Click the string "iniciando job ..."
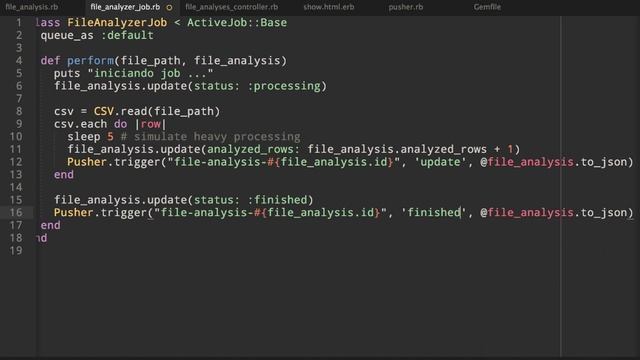640x360 pixels. coord(150,73)
